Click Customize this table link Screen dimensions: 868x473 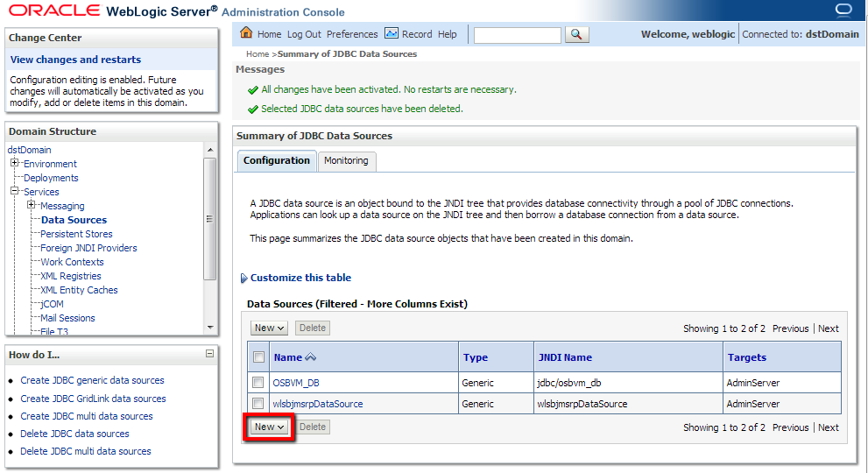[300, 278]
